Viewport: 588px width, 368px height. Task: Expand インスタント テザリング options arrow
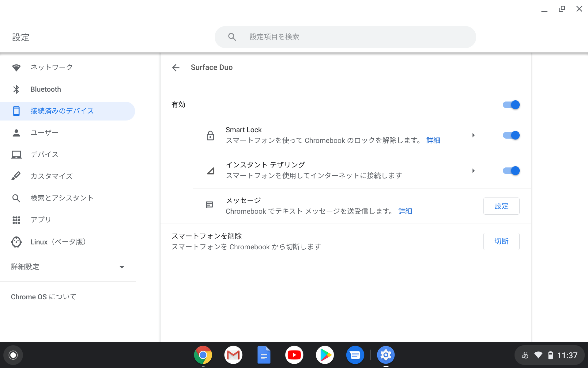tap(473, 171)
